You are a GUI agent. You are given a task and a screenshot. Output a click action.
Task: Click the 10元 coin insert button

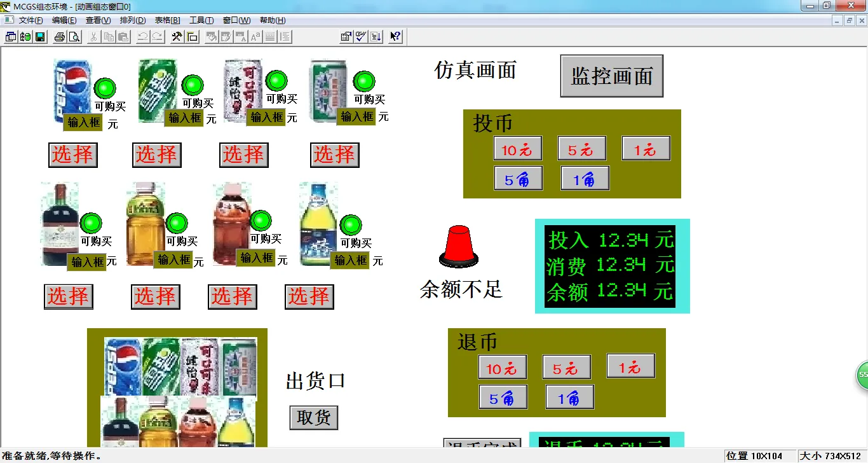(518, 148)
